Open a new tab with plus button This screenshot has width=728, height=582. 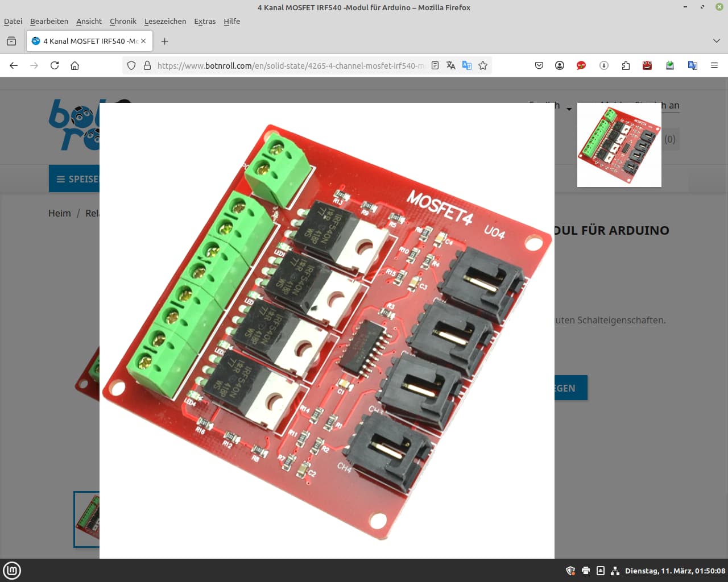(x=164, y=41)
